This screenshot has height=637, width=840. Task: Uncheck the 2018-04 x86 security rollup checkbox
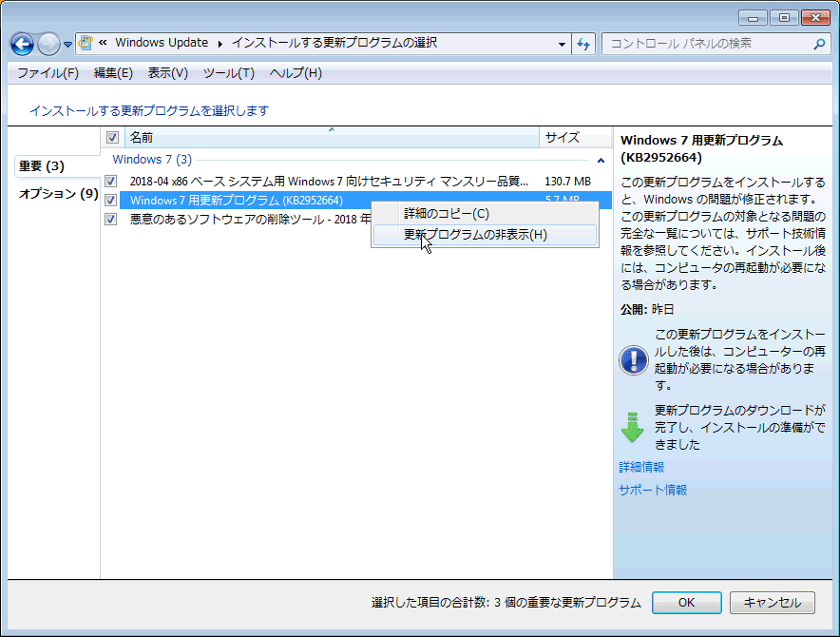click(x=111, y=182)
